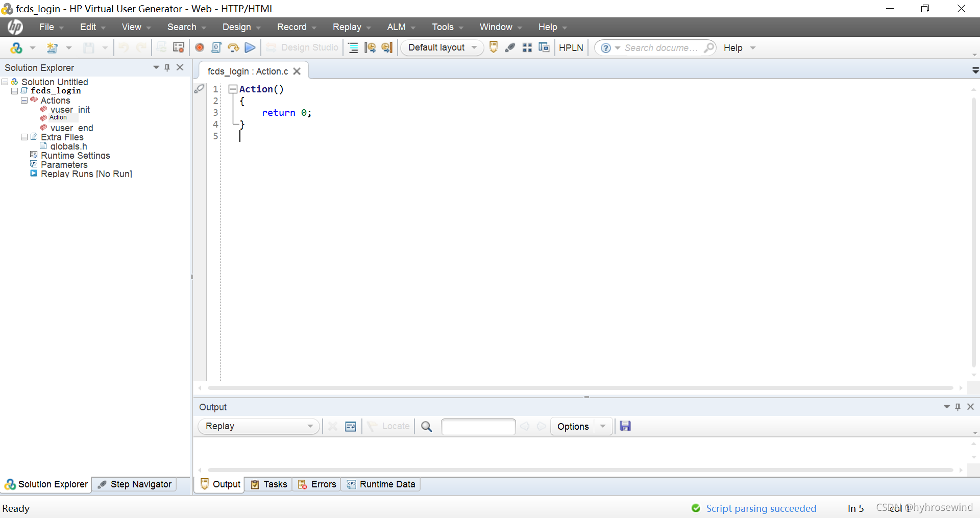Pin the Solution Explorer panel
Image resolution: width=980 pixels, height=518 pixels.
point(167,67)
